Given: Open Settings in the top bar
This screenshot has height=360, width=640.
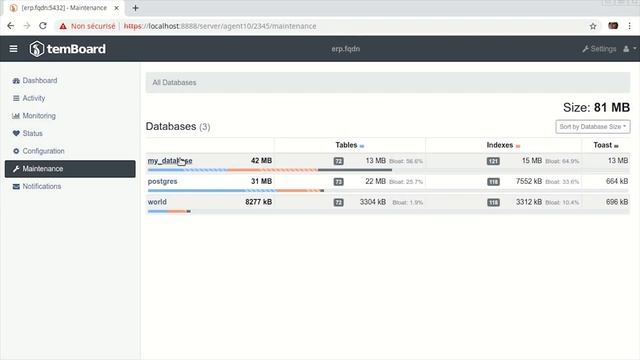Looking at the screenshot, I should [599, 49].
